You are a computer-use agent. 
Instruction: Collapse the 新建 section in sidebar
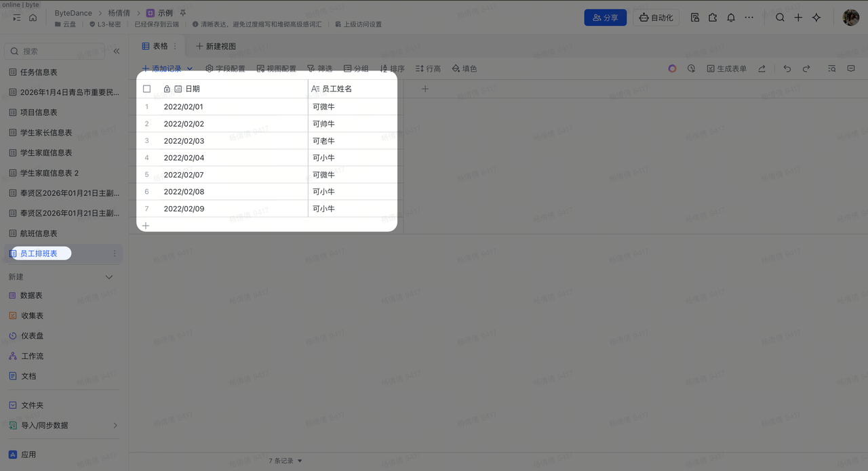coord(109,277)
